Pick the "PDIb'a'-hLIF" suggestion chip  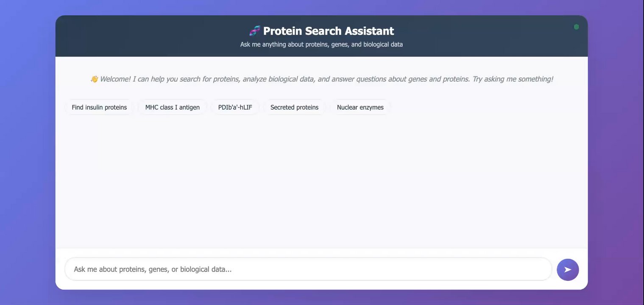click(x=235, y=108)
